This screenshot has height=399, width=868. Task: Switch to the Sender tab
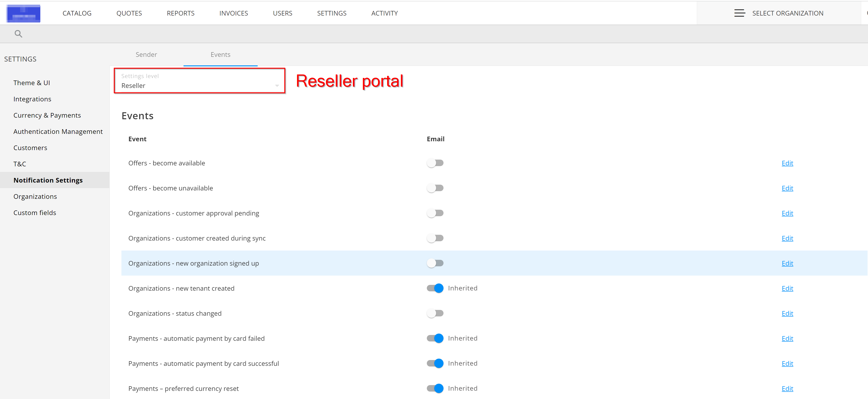pos(146,55)
